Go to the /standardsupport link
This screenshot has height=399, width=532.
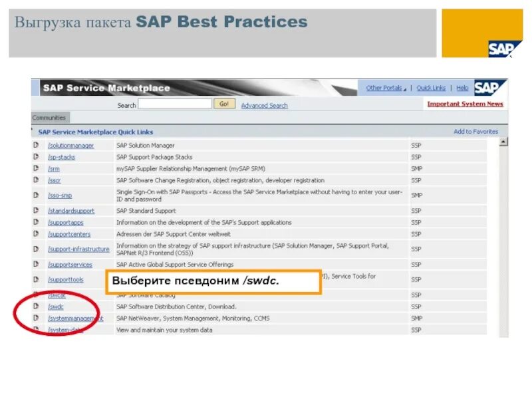(x=71, y=211)
